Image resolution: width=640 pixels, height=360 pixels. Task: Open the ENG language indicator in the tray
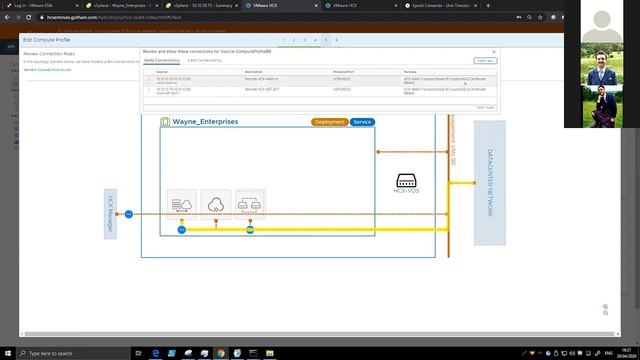609,353
